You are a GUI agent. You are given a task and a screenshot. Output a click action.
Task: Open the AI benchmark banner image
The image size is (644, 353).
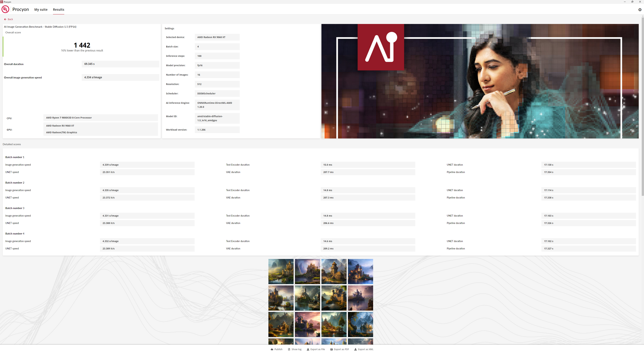[480, 81]
